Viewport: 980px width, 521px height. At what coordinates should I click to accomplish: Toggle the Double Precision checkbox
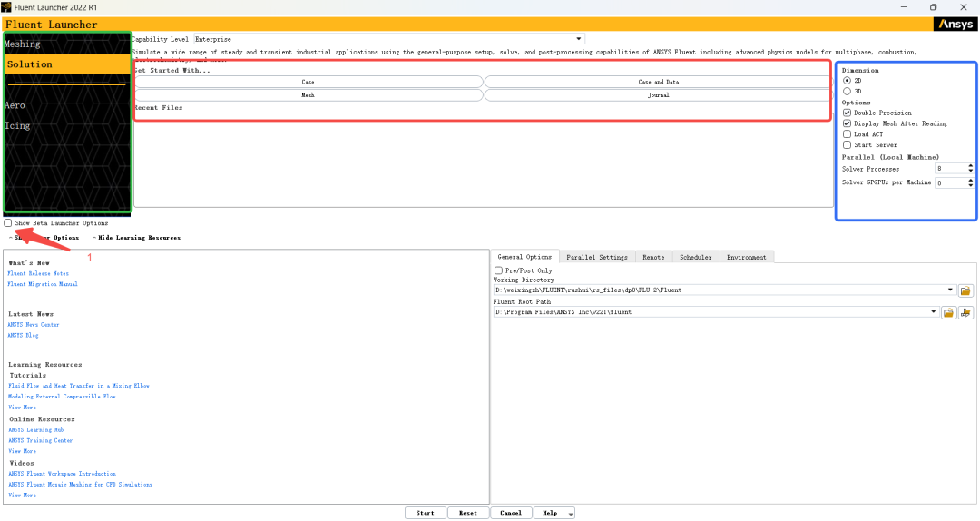(847, 113)
